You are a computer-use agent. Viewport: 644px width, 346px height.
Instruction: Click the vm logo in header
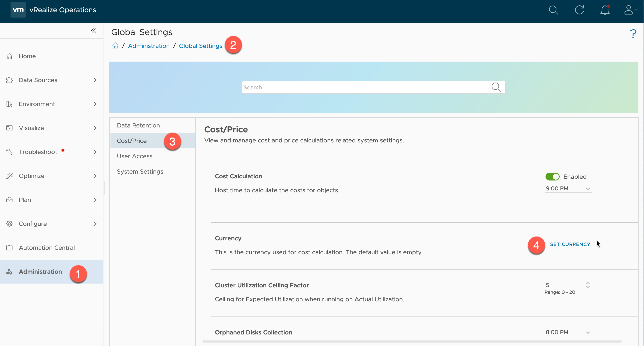[18, 10]
